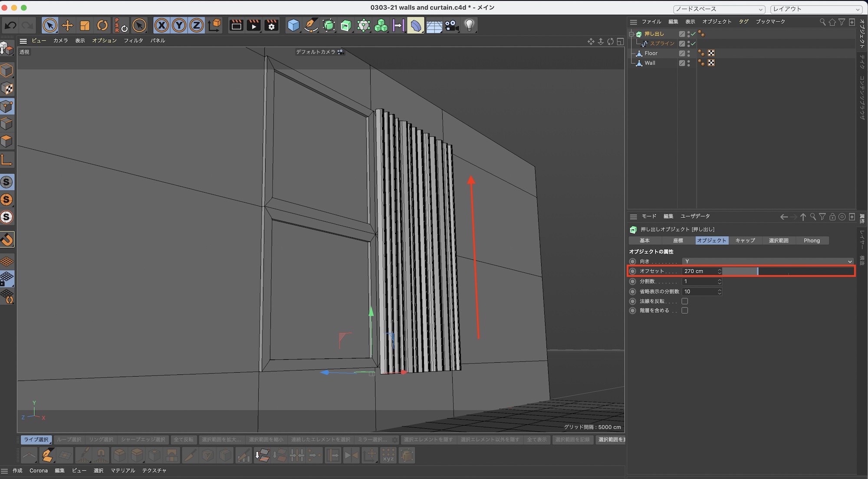
Task: Toggle green checkmark of 押し出し object
Action: (693, 34)
